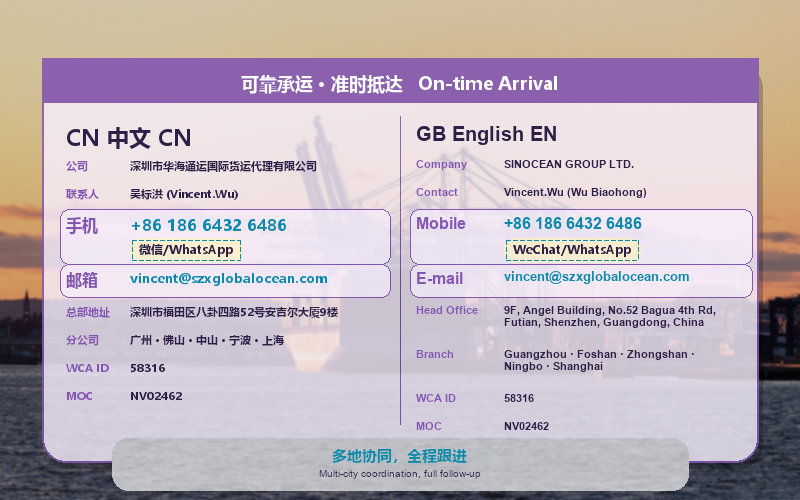Click MOC value NV02462 in Chinese column
Screen dimensions: 800x500
pyautogui.click(x=156, y=396)
